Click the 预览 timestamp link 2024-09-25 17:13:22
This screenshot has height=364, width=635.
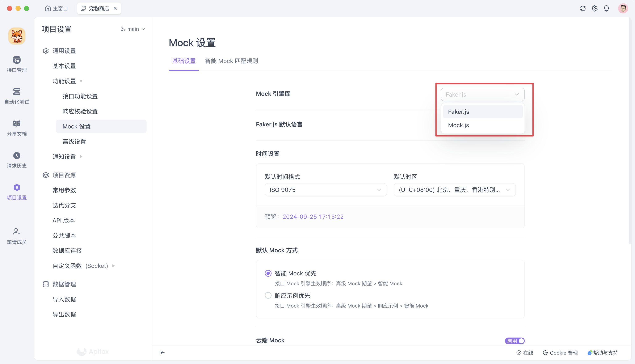[x=313, y=216]
